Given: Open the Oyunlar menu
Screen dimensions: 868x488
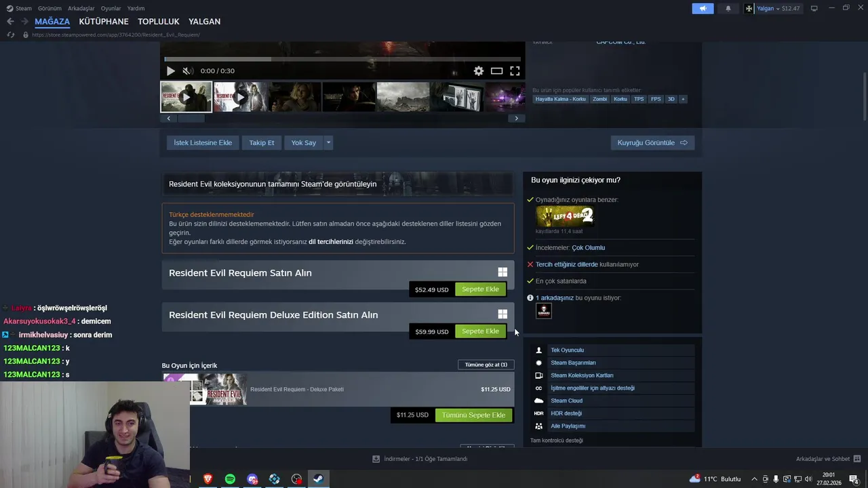Looking at the screenshot, I should pyautogui.click(x=111, y=8).
